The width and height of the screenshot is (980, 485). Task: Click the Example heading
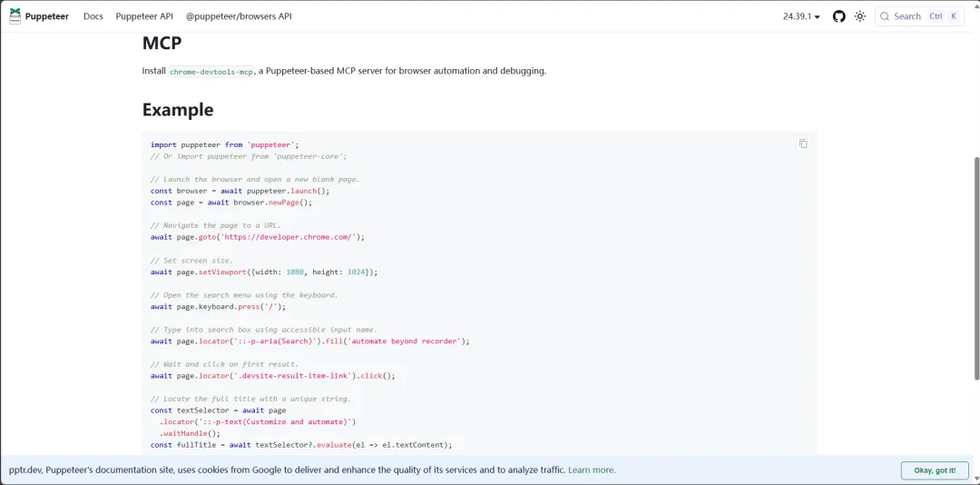coord(178,110)
